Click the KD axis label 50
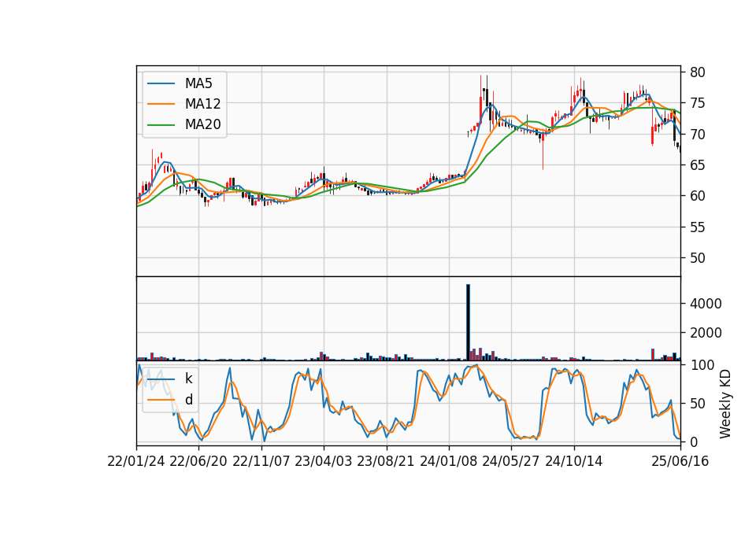This screenshot has height=543, width=756. coord(697,403)
